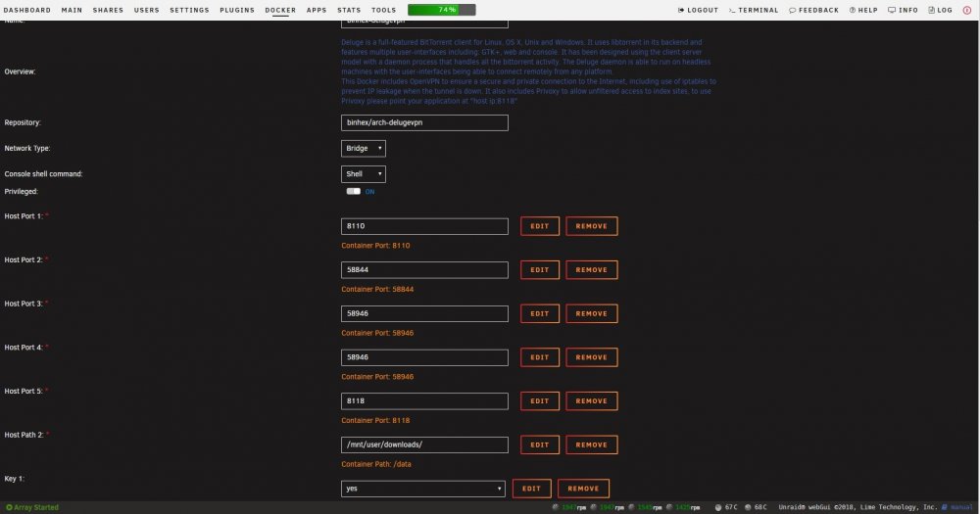
Task: Focus the Repository input field
Action: click(x=424, y=122)
